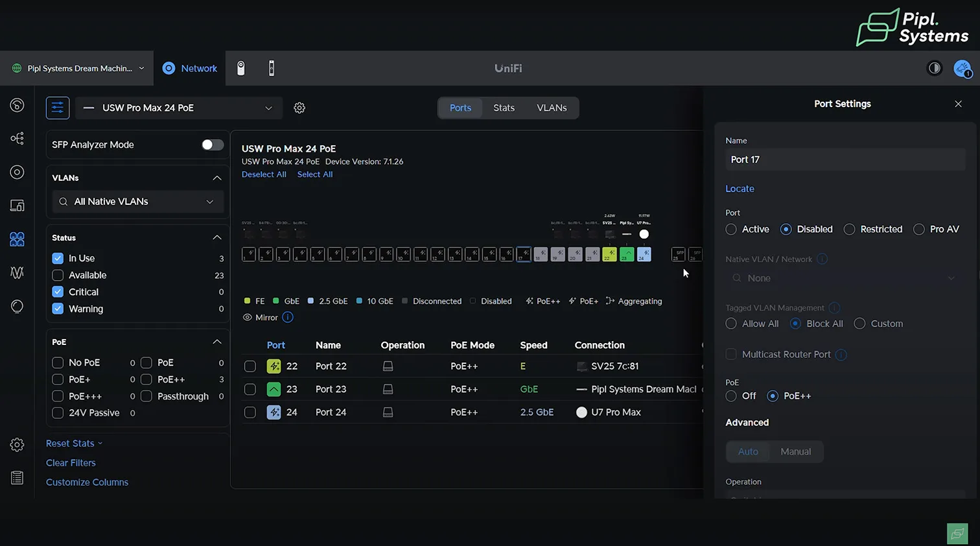Toggle the dark/light theme icon

point(935,68)
